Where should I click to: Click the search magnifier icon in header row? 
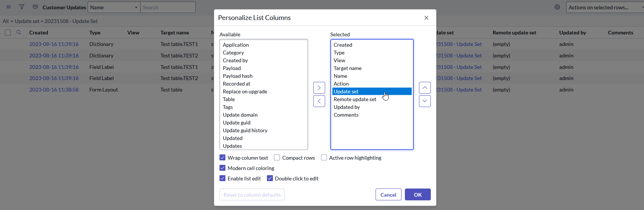coord(19,33)
